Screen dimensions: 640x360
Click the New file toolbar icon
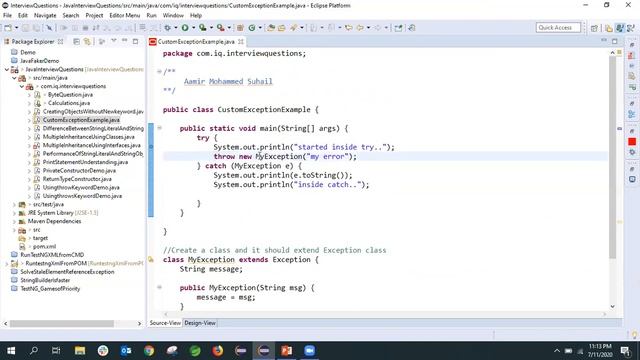7,28
